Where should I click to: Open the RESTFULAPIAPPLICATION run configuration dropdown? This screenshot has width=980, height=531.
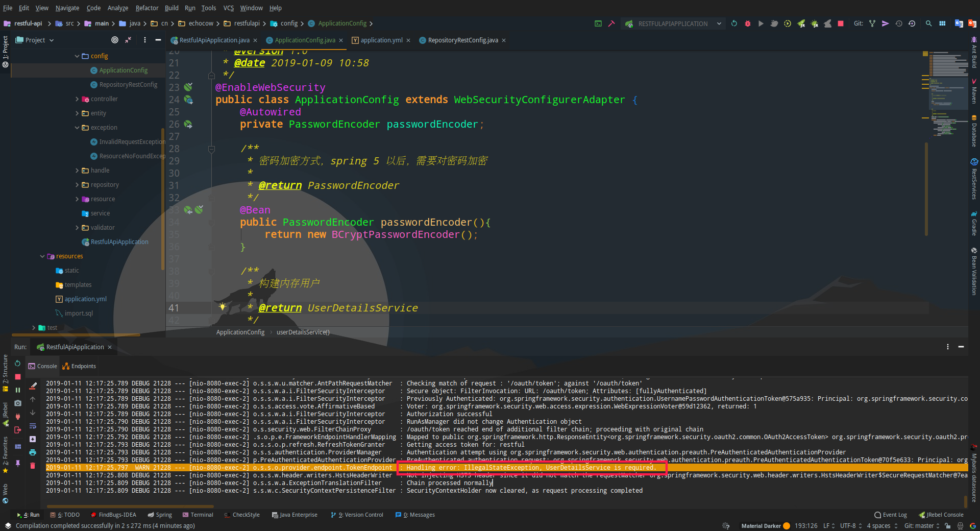[673, 23]
